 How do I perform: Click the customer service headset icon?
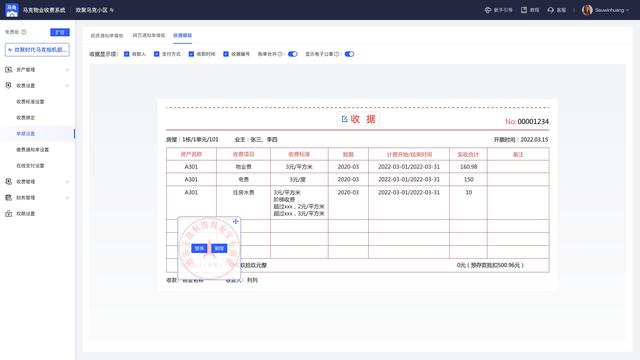pyautogui.click(x=551, y=10)
